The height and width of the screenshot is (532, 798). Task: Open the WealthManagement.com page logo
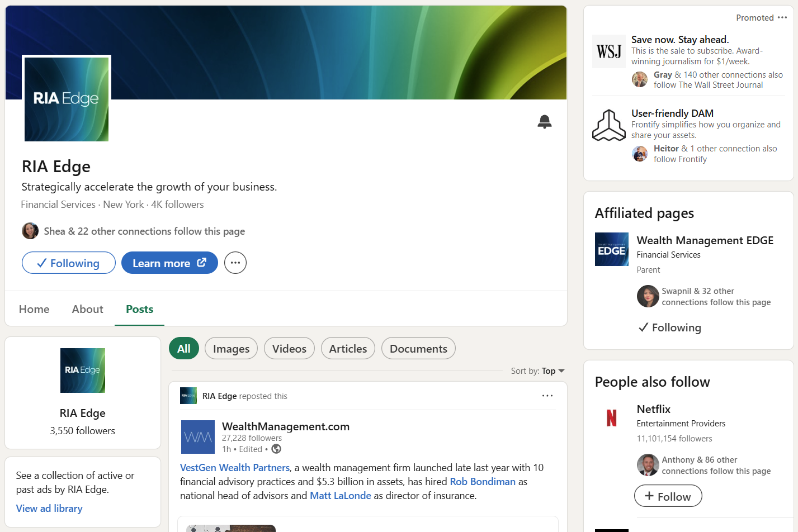(x=197, y=437)
